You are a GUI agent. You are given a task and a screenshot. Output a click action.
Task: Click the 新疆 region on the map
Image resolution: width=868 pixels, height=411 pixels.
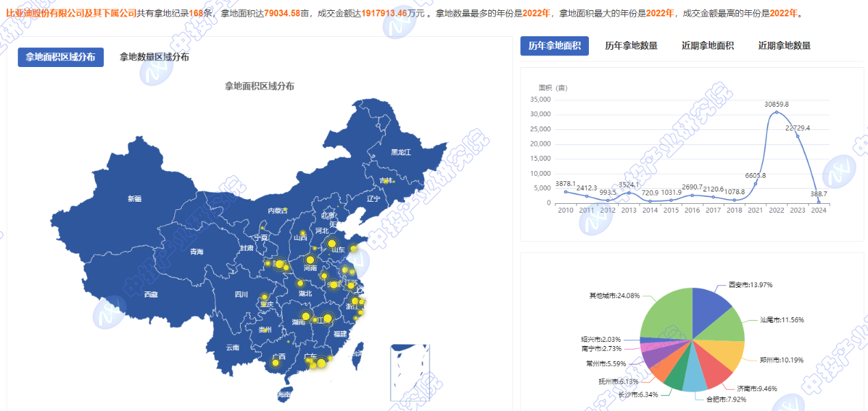pyautogui.click(x=134, y=199)
